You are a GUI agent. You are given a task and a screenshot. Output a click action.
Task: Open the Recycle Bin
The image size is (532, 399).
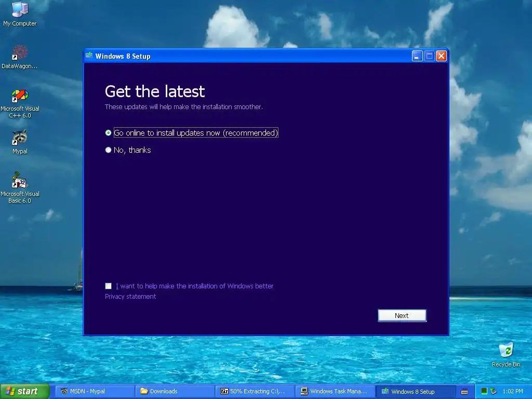coord(506,354)
